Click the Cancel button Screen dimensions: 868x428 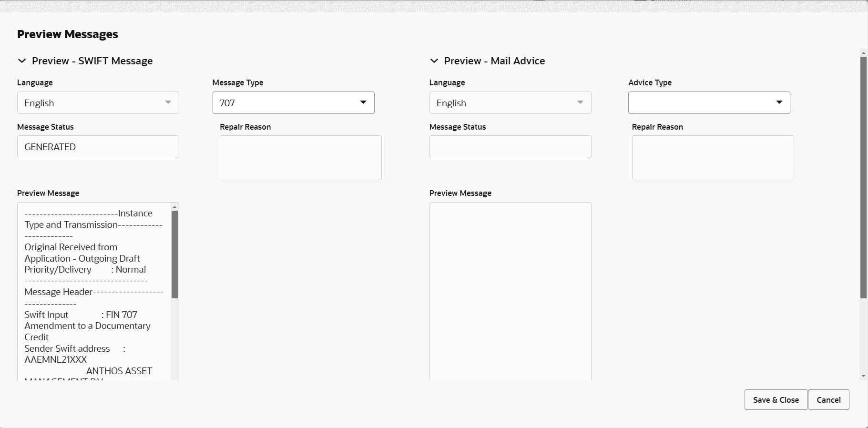pyautogui.click(x=828, y=400)
